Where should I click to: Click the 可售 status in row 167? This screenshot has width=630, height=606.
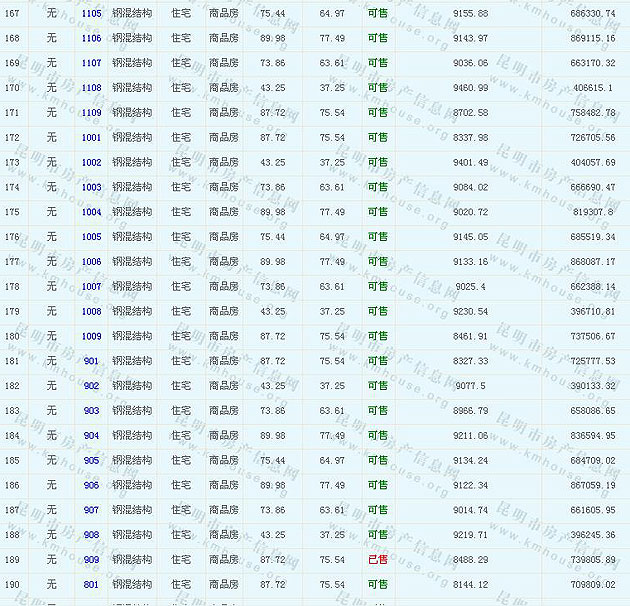tap(377, 13)
